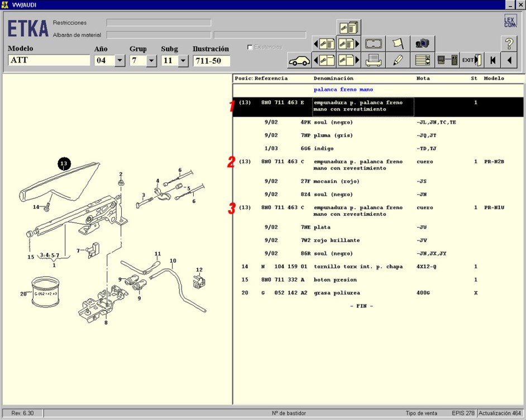
Task: Click part number 15 in the diagram
Action: 31,257
